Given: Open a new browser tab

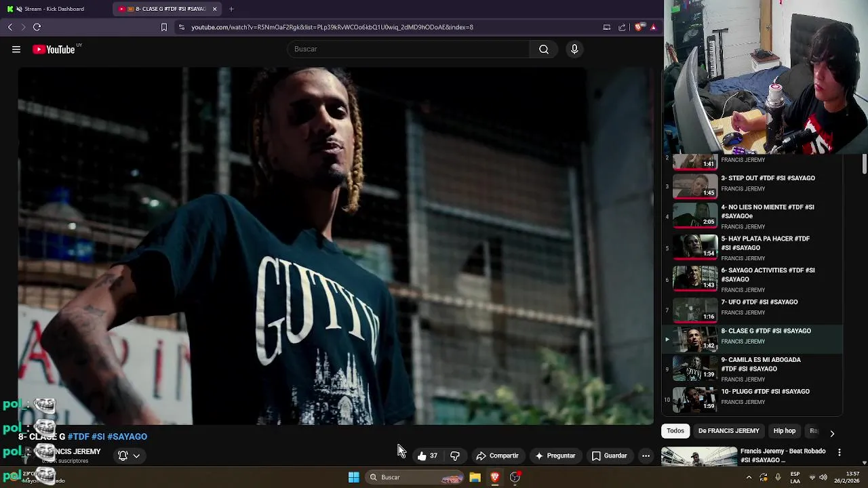Looking at the screenshot, I should coord(231,9).
